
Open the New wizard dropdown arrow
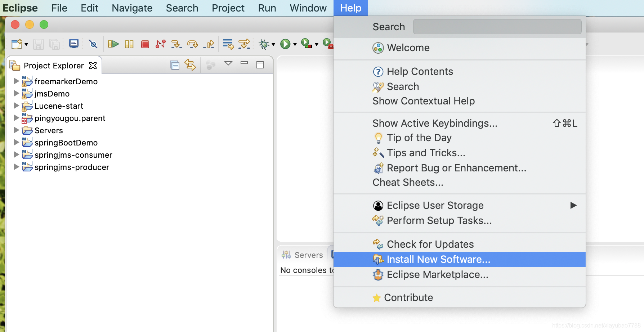coord(26,45)
